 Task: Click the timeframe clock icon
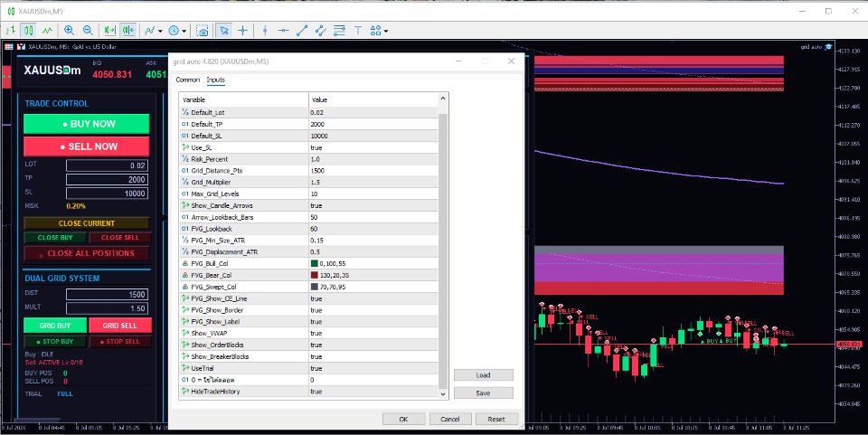click(174, 31)
